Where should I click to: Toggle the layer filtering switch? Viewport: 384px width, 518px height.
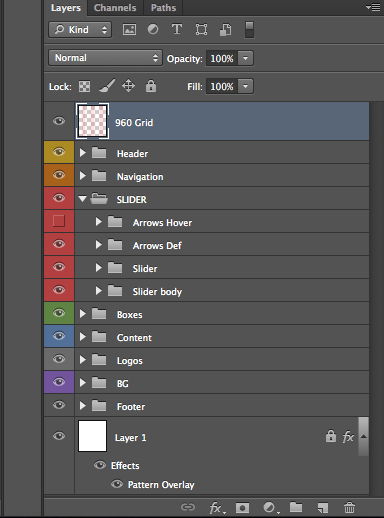click(x=249, y=30)
